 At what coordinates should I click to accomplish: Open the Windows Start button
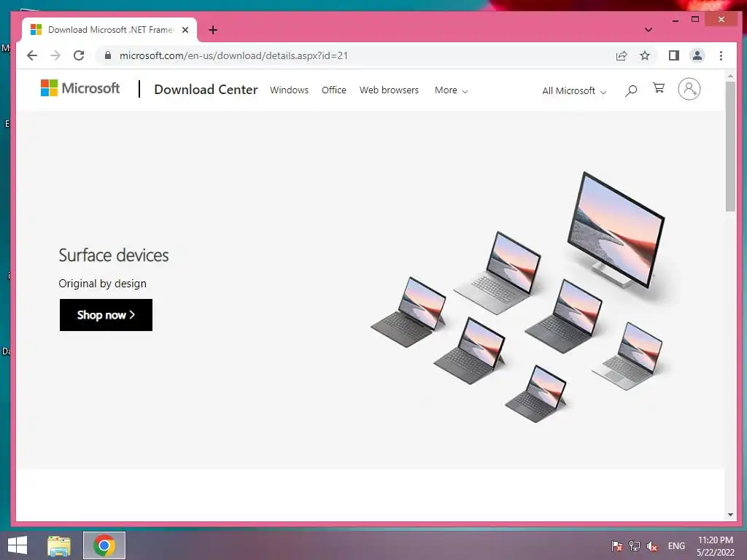pyautogui.click(x=18, y=545)
